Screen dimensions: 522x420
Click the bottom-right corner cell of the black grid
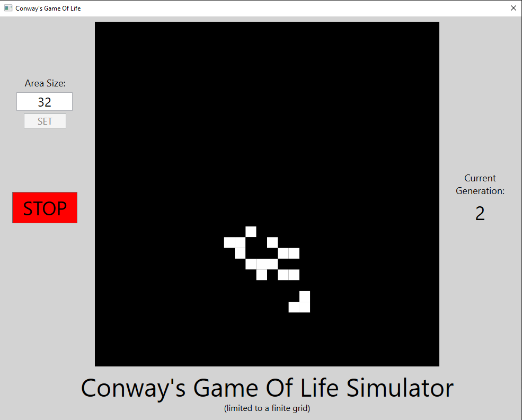pos(433,361)
